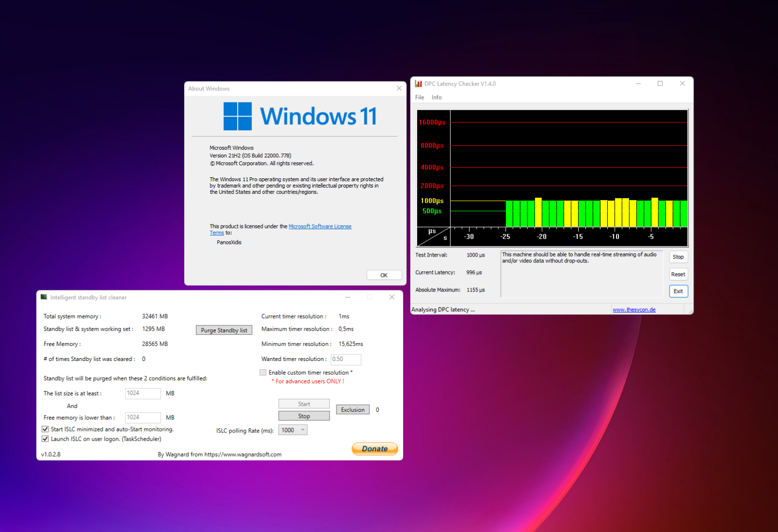778x532 pixels.
Task: Stop the DPC latency analysis
Action: coord(678,257)
